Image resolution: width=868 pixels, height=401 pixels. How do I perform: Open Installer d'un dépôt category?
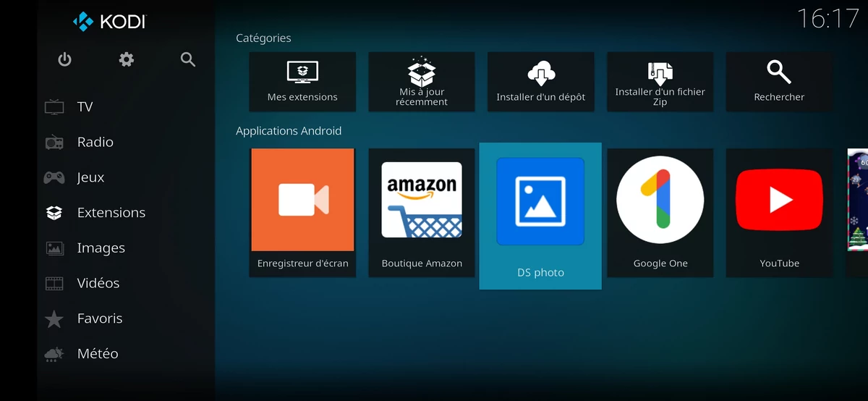pyautogui.click(x=541, y=82)
